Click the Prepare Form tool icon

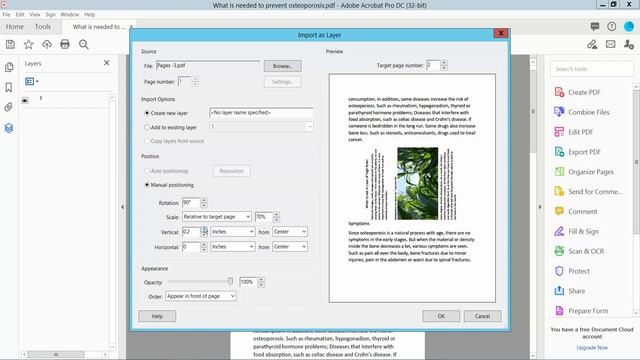point(559,311)
